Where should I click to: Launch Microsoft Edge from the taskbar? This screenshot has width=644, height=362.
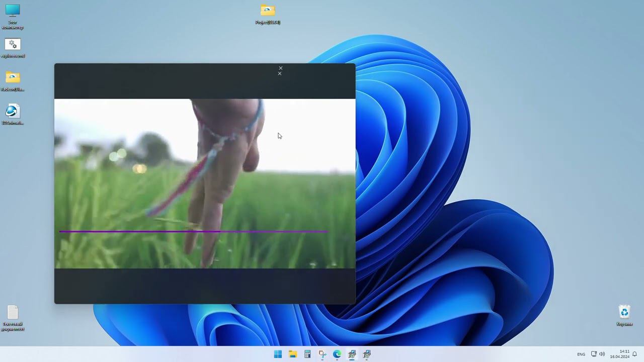click(337, 354)
